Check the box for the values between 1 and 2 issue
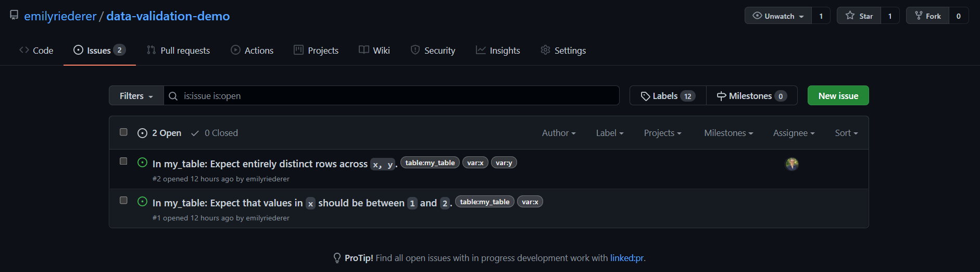 pyautogui.click(x=123, y=200)
